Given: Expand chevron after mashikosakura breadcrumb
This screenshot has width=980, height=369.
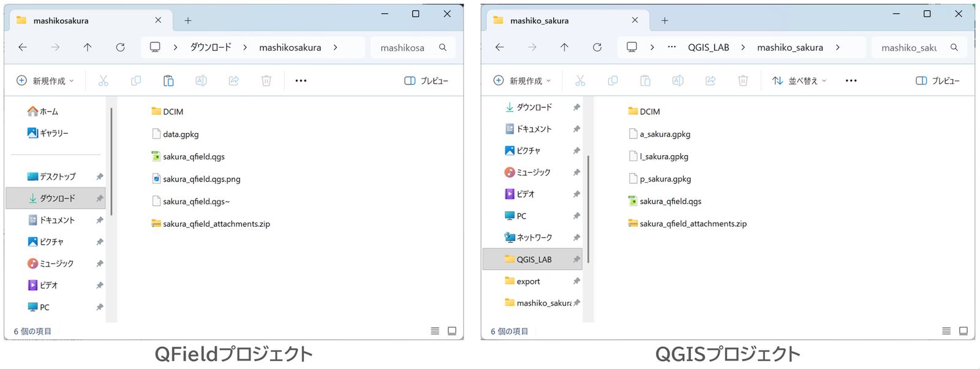Looking at the screenshot, I should pyautogui.click(x=335, y=47).
